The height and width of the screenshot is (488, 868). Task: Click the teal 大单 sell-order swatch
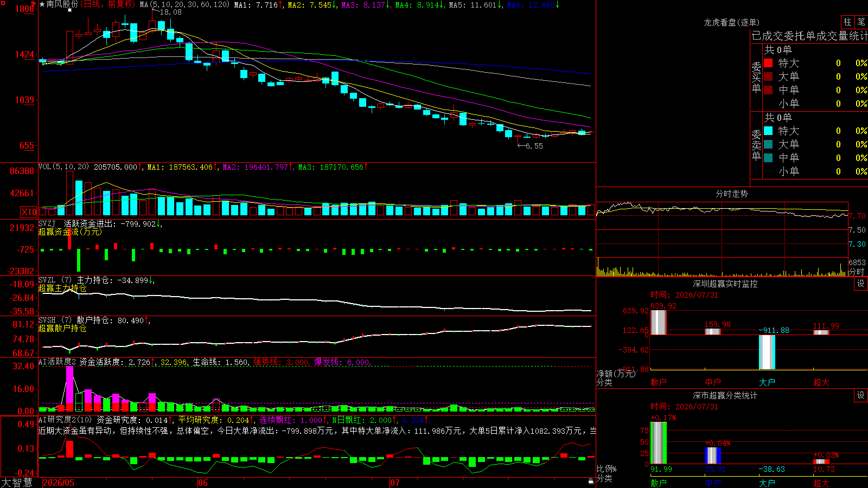pos(768,144)
